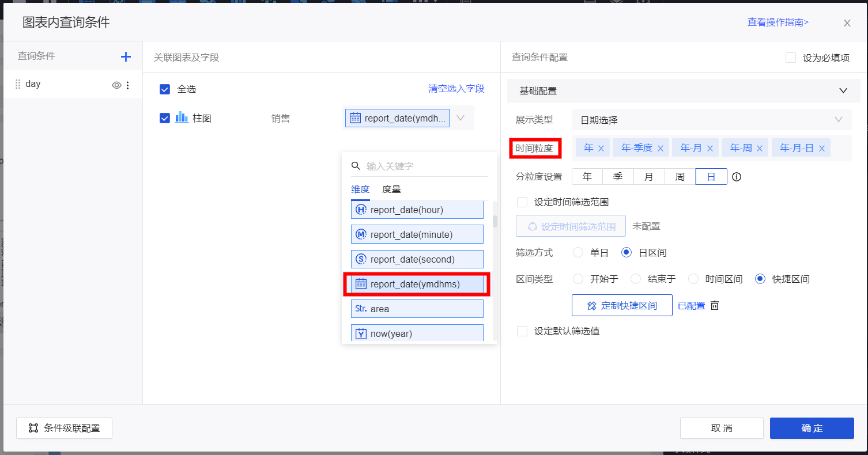Select 年 sub-granularity tab

[587, 176]
